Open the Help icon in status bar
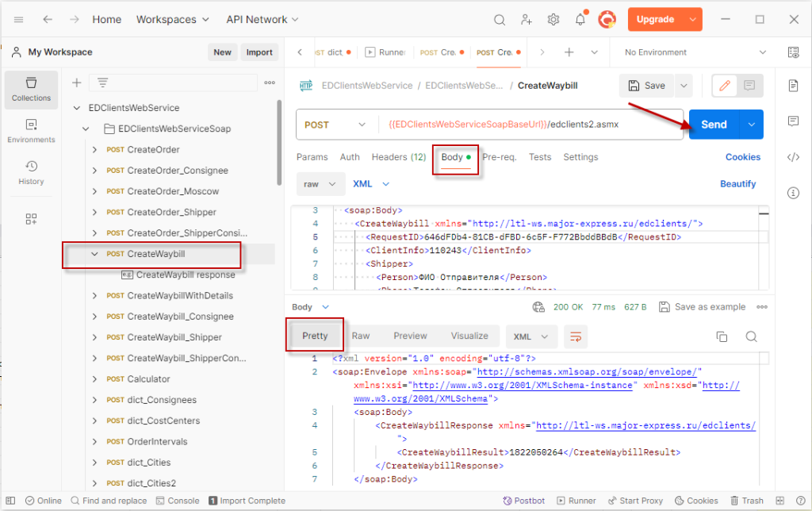This screenshot has height=511, width=812. click(x=800, y=501)
